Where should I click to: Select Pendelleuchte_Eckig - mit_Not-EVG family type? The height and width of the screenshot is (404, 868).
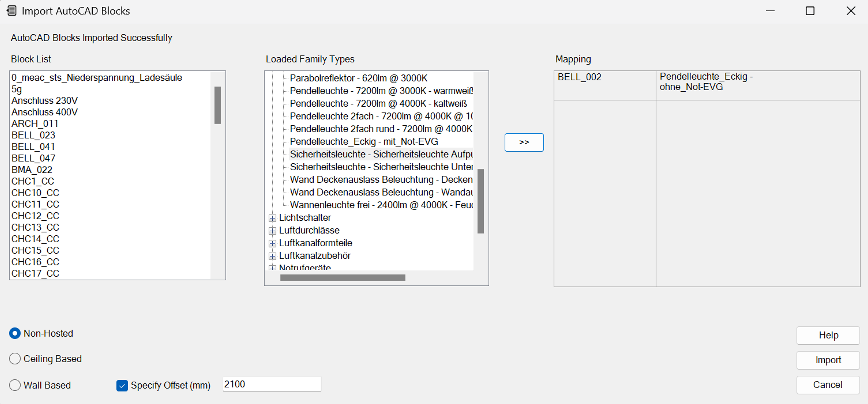[364, 141]
